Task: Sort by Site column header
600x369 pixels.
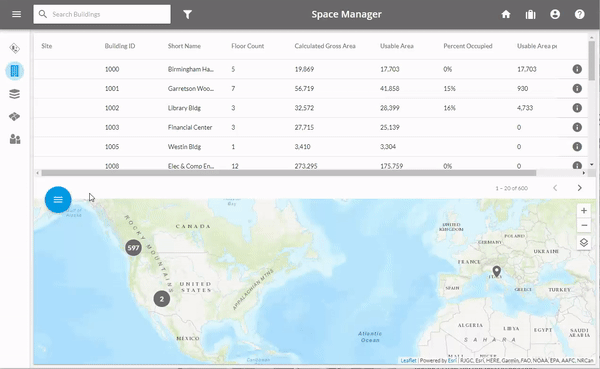Action: tap(47, 46)
